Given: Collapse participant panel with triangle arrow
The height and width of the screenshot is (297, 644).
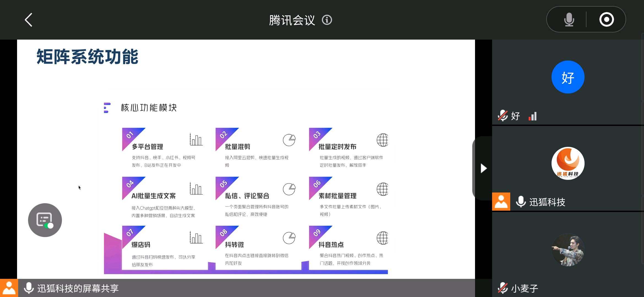Looking at the screenshot, I should 483,168.
